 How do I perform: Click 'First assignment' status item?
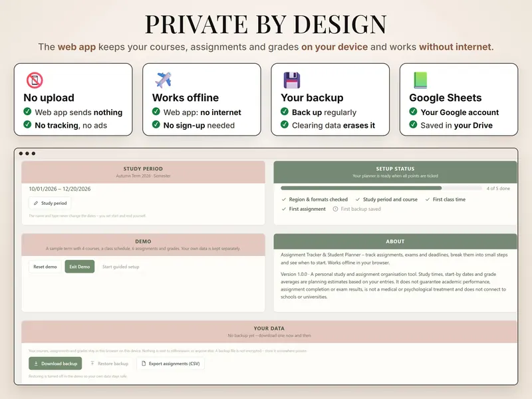[303, 209]
